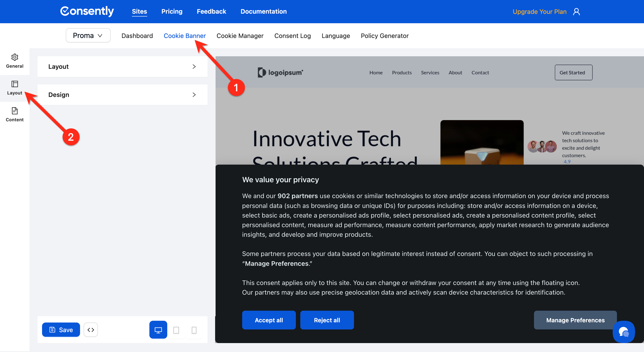644x352 pixels.
Task: Switch to tablet preview mode
Action: coord(176,330)
